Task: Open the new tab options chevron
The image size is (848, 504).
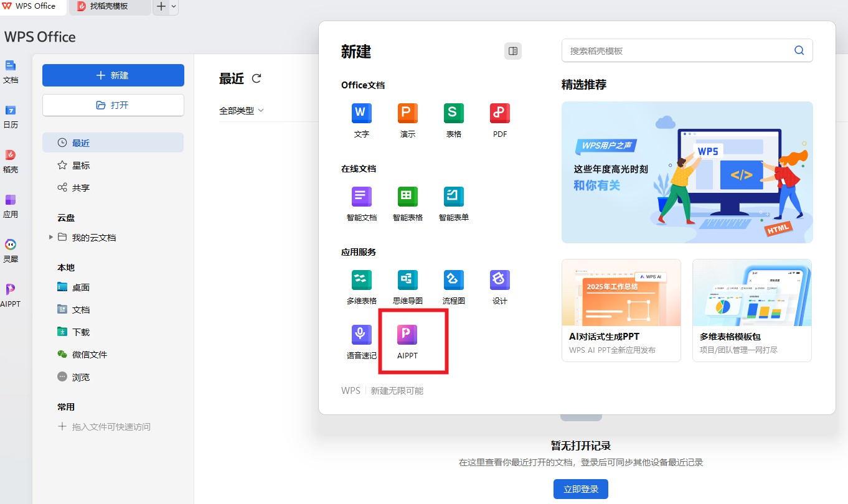Action: coord(172,8)
